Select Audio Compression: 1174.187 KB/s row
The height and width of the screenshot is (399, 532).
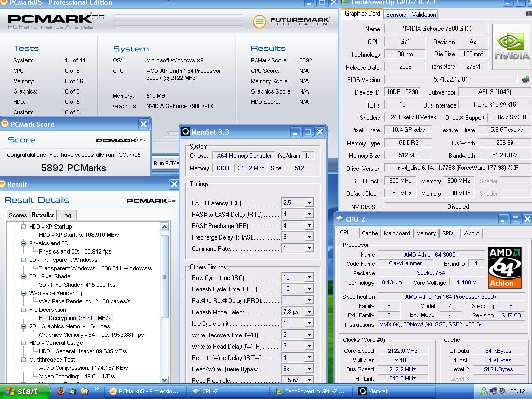coord(84,368)
